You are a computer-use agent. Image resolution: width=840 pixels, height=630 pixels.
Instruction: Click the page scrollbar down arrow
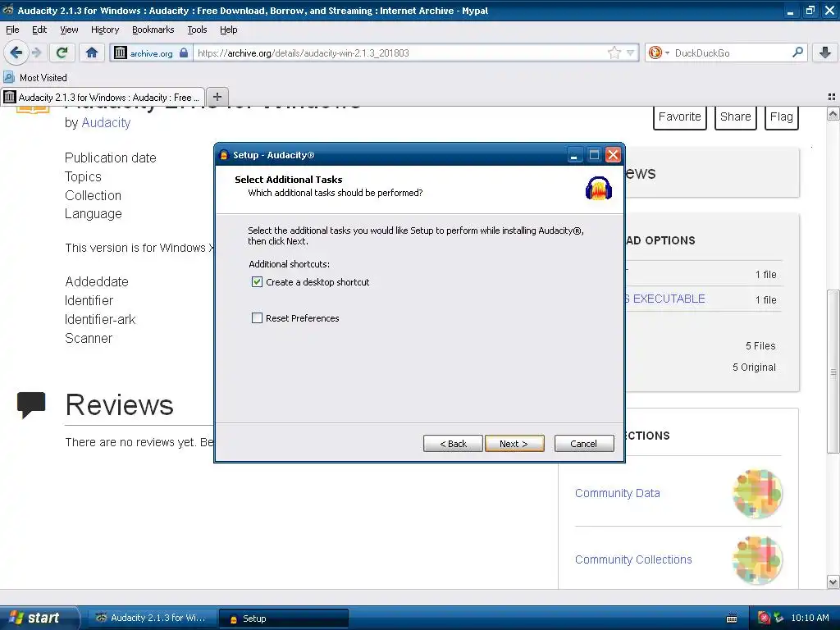(x=833, y=582)
